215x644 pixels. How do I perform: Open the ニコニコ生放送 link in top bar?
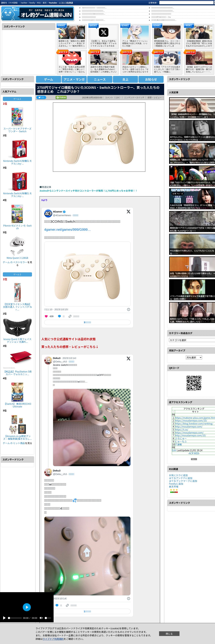66,3
